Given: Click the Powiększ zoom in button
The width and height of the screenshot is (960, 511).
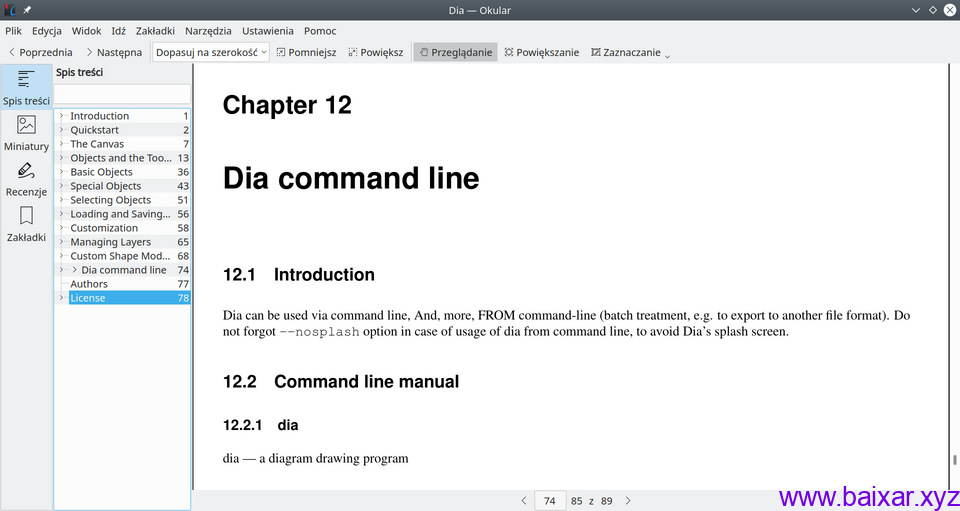Looking at the screenshot, I should [x=375, y=52].
